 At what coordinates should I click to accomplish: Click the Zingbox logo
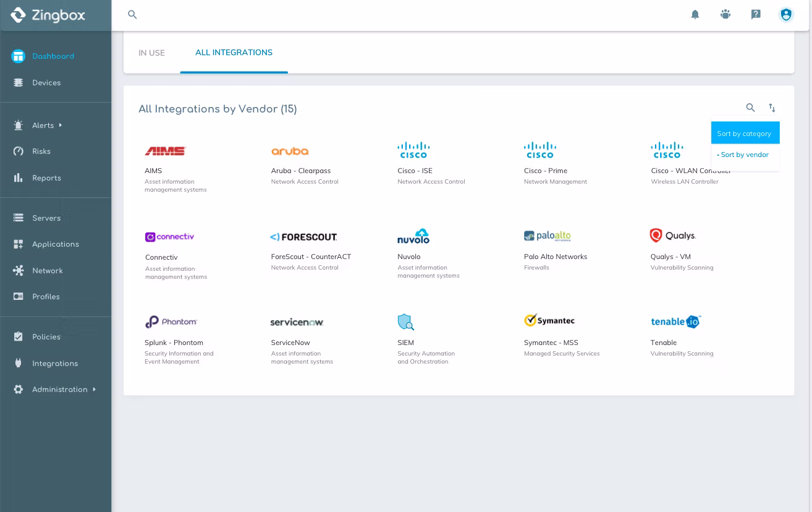tap(48, 14)
